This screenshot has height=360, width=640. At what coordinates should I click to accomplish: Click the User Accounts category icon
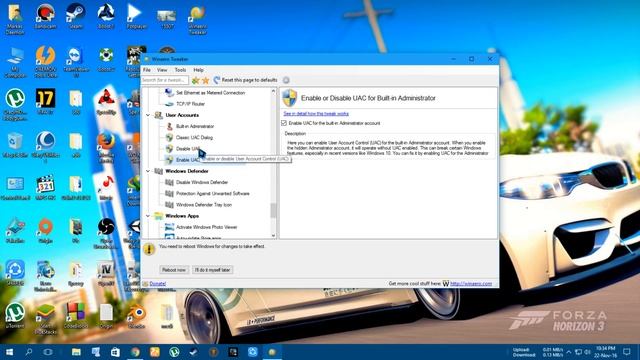pos(158,115)
